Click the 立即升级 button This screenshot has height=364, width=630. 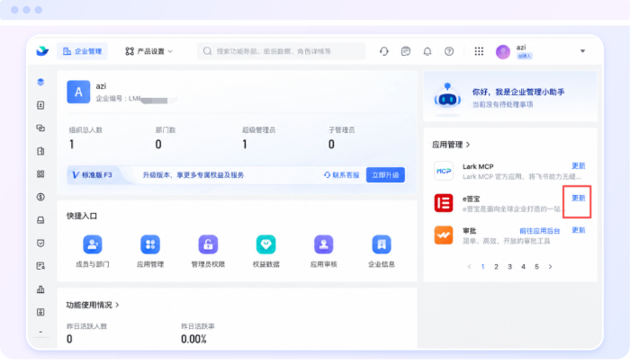(385, 175)
